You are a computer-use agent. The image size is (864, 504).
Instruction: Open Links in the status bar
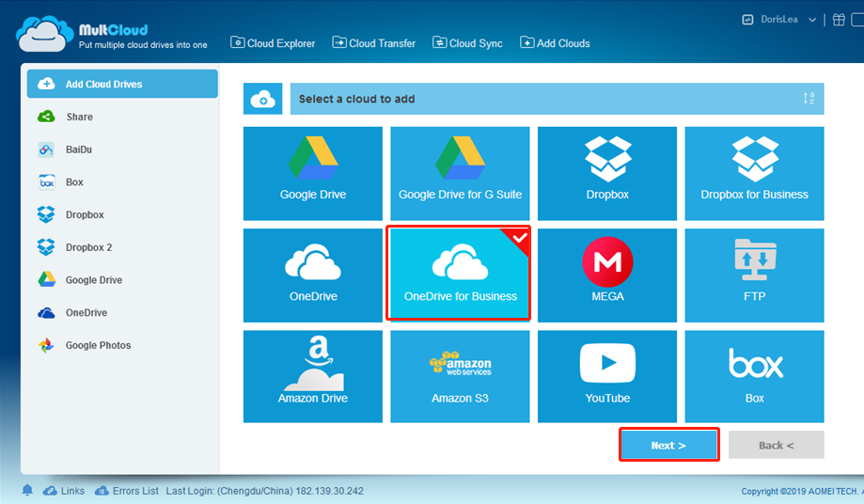tap(64, 491)
